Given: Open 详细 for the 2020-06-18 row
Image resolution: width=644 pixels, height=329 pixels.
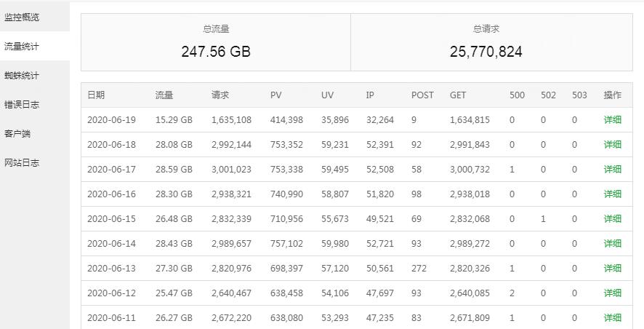Looking at the screenshot, I should (x=612, y=145).
